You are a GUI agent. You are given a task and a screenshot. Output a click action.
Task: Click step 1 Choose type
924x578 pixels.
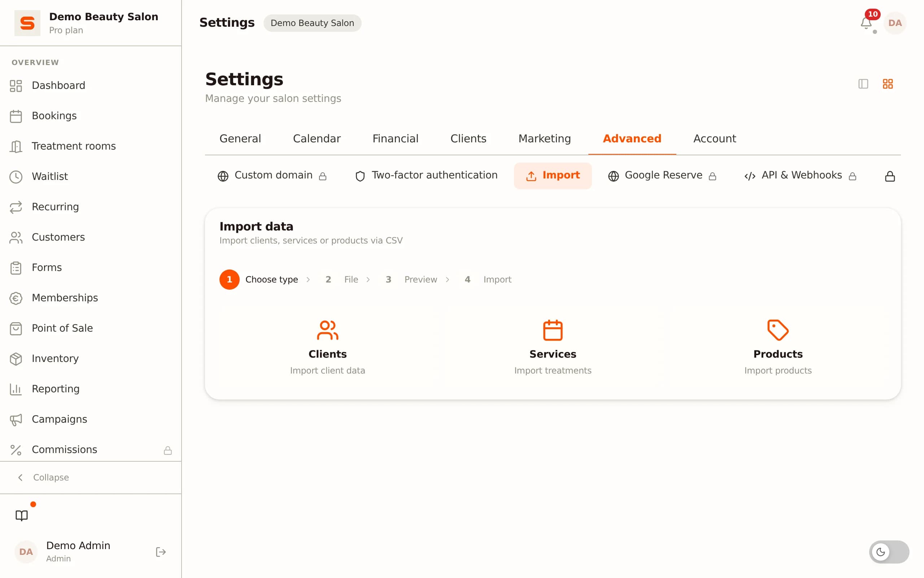(259, 280)
